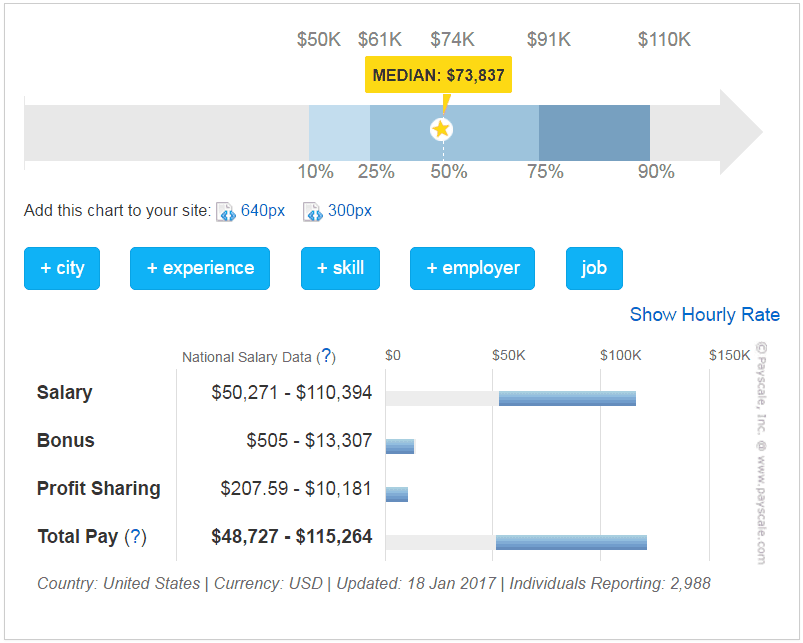This screenshot has width=803, height=643.
Task: Click the Show Hourly Rate link
Action: click(x=705, y=314)
